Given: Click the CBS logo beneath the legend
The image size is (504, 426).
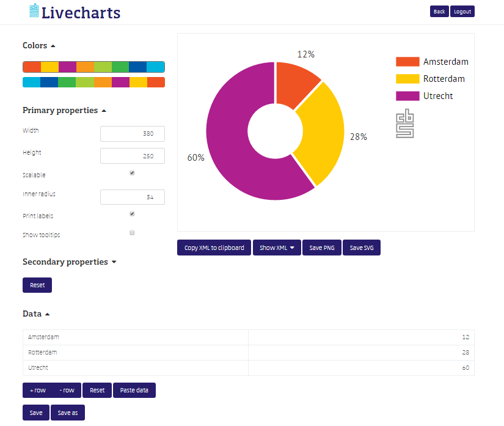Looking at the screenshot, I should pos(404,123).
